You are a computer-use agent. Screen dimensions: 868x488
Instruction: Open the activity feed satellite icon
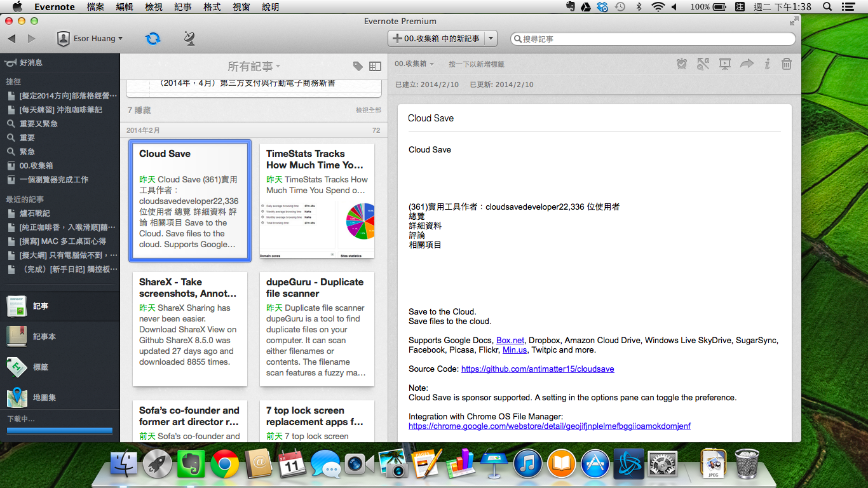tap(189, 39)
